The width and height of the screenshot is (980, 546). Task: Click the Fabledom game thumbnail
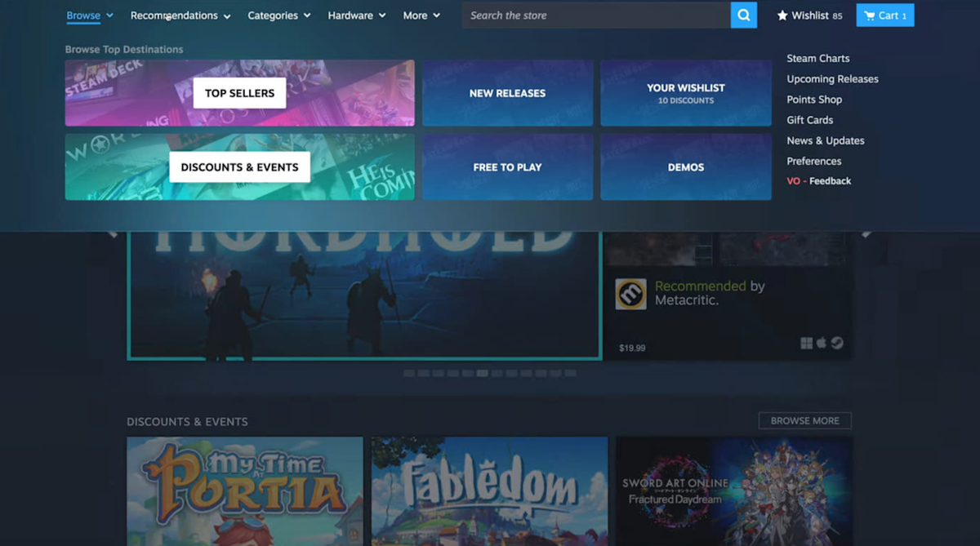pyautogui.click(x=488, y=491)
